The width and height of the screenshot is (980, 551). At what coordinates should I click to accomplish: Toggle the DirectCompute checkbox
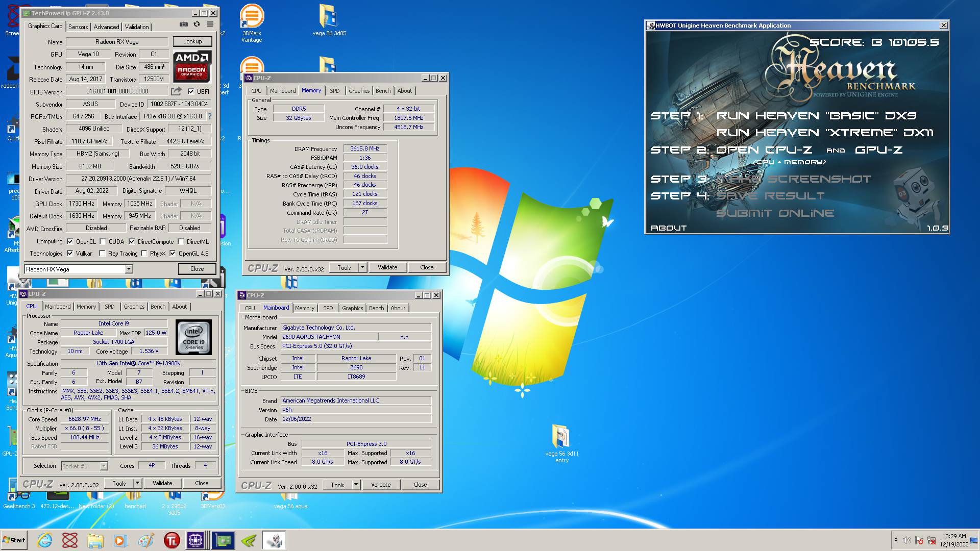click(x=132, y=241)
